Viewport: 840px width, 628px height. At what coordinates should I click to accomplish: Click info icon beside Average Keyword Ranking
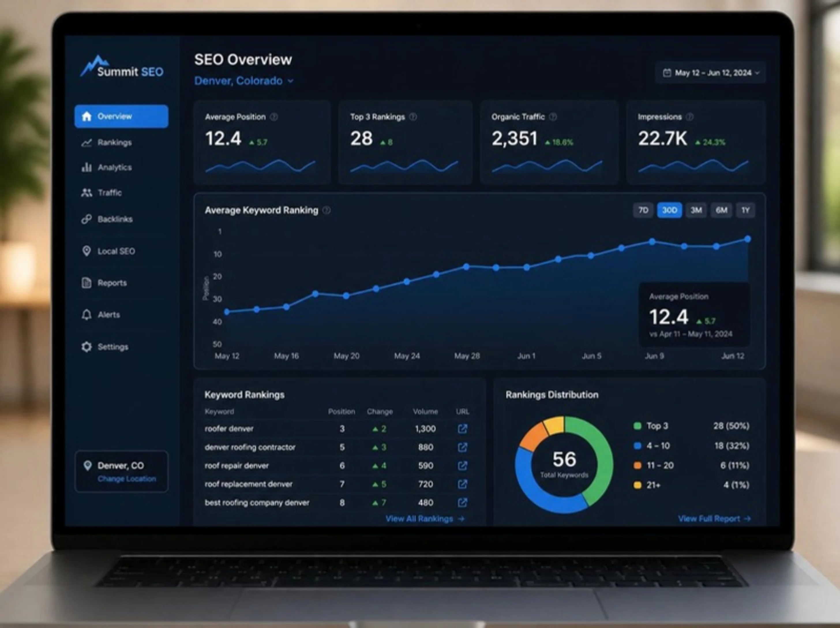(x=326, y=210)
